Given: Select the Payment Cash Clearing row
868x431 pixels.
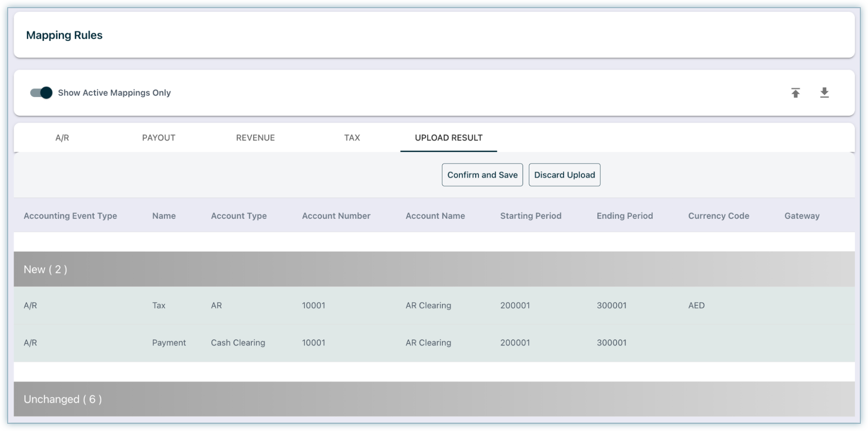Looking at the screenshot, I should click(x=238, y=342).
